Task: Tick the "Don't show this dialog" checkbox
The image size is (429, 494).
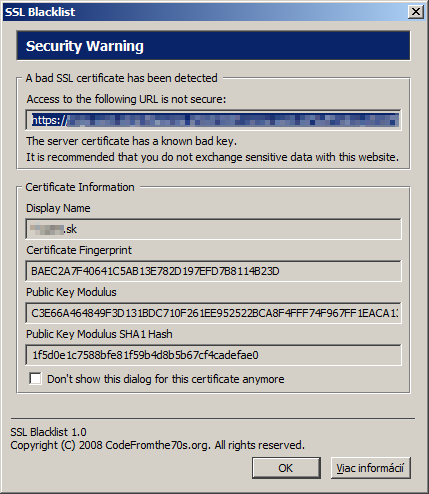Action: coord(35,379)
